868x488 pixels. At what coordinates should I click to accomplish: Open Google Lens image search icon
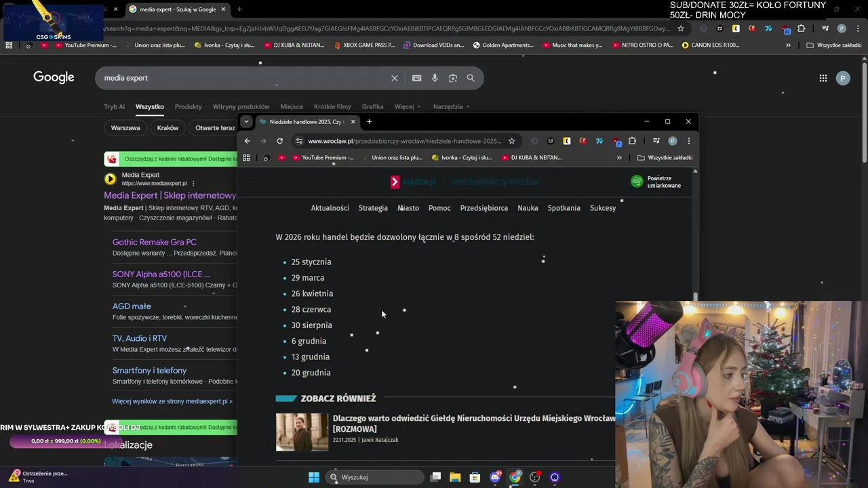tap(453, 78)
